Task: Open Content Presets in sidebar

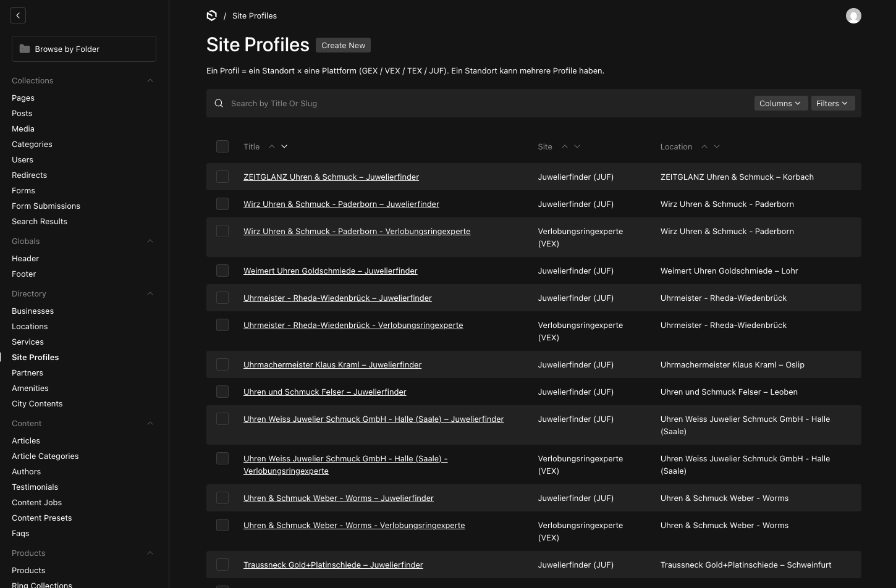Action: pyautogui.click(x=41, y=518)
